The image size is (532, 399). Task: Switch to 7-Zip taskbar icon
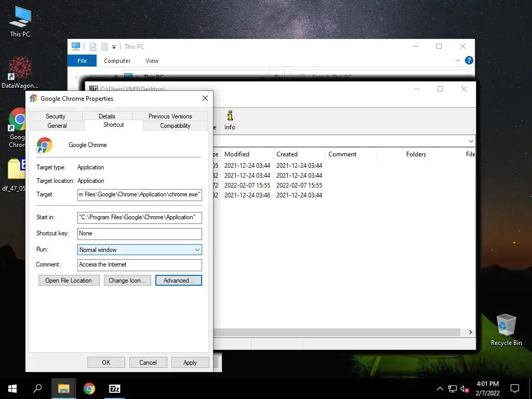[x=114, y=389]
